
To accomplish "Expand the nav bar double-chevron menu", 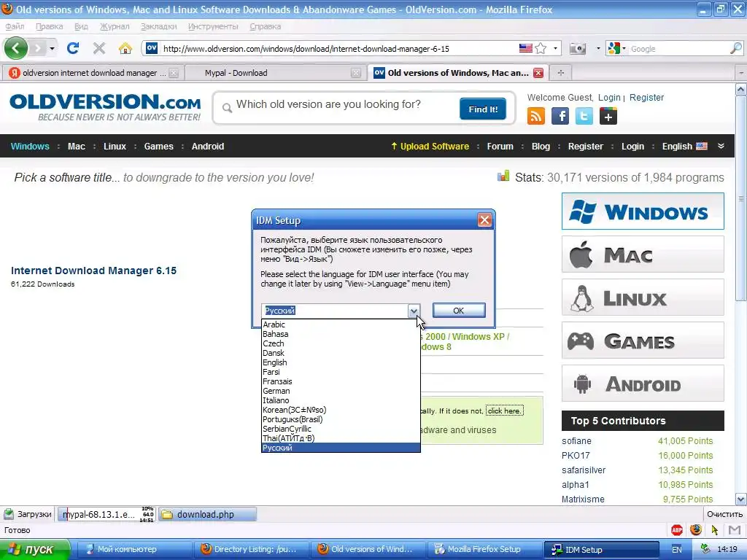I will click(721, 146).
